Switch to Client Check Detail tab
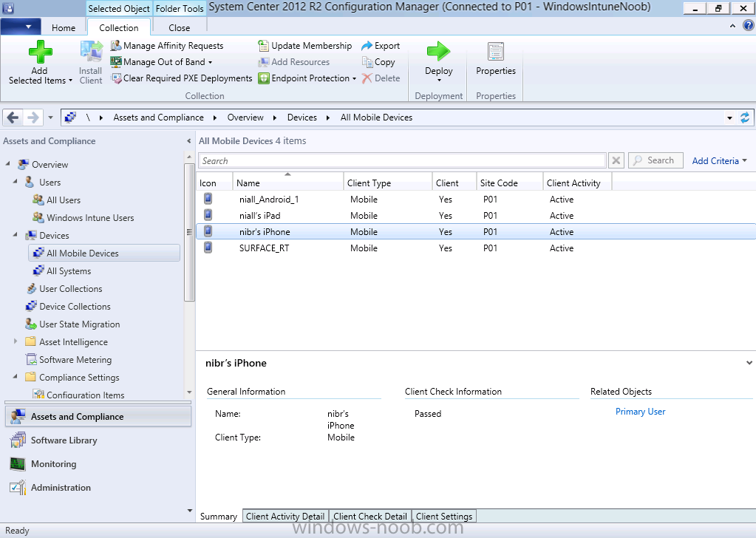756x538 pixels. click(370, 517)
